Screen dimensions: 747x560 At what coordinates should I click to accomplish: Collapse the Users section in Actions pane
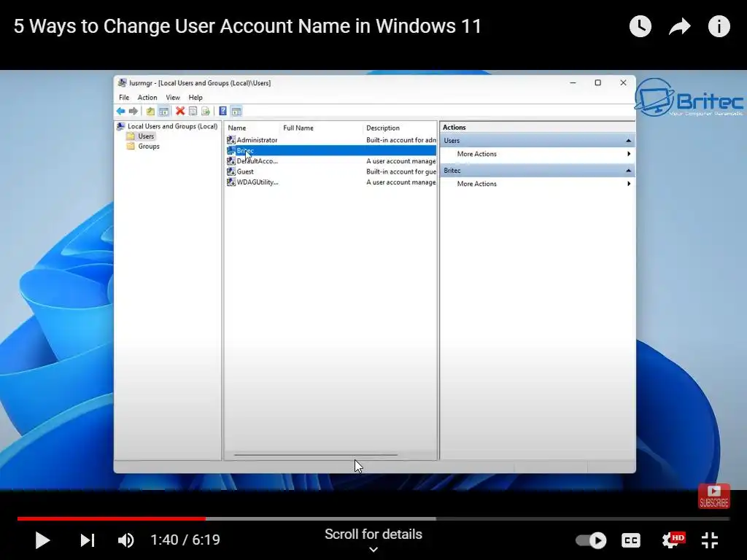click(628, 141)
